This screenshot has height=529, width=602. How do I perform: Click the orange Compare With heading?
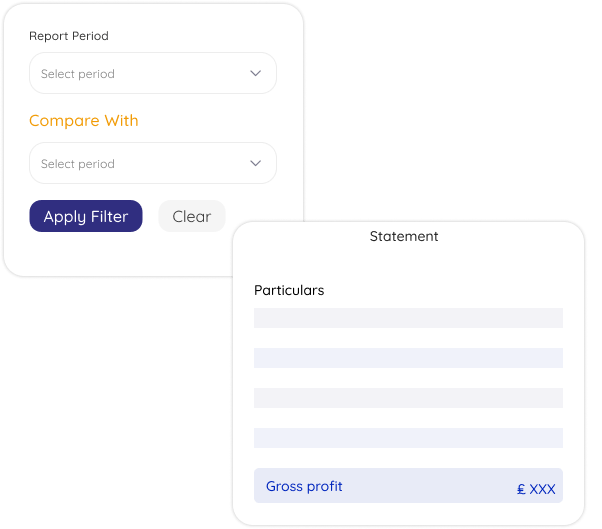pyautogui.click(x=84, y=121)
